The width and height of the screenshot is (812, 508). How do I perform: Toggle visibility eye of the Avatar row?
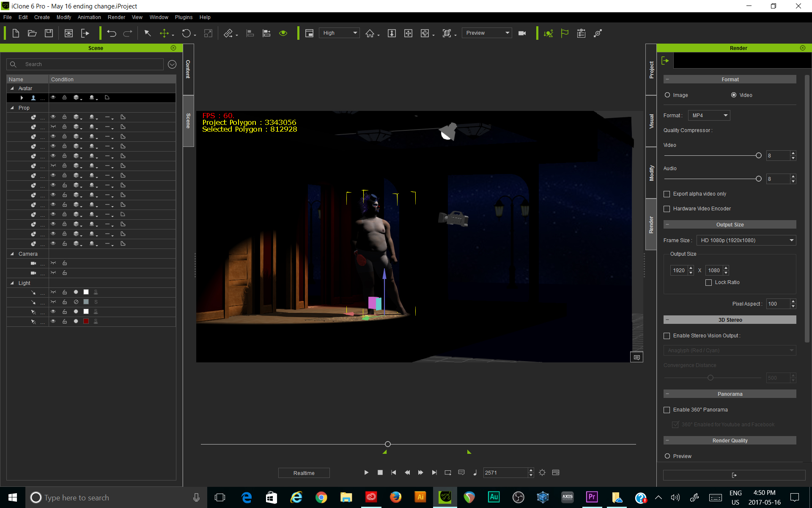tap(53, 97)
